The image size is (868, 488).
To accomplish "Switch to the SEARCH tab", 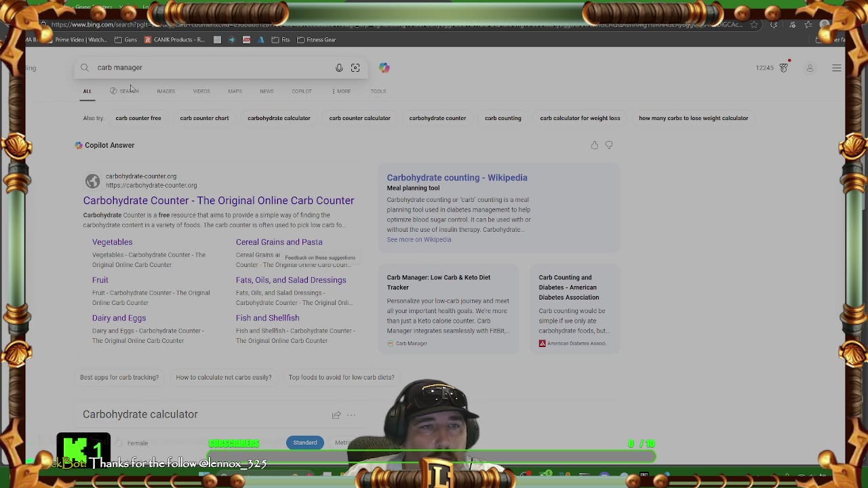I will pyautogui.click(x=125, y=91).
